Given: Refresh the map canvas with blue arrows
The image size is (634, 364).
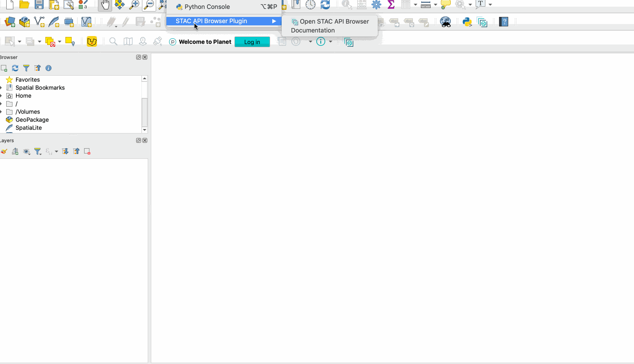Looking at the screenshot, I should tap(325, 5).
